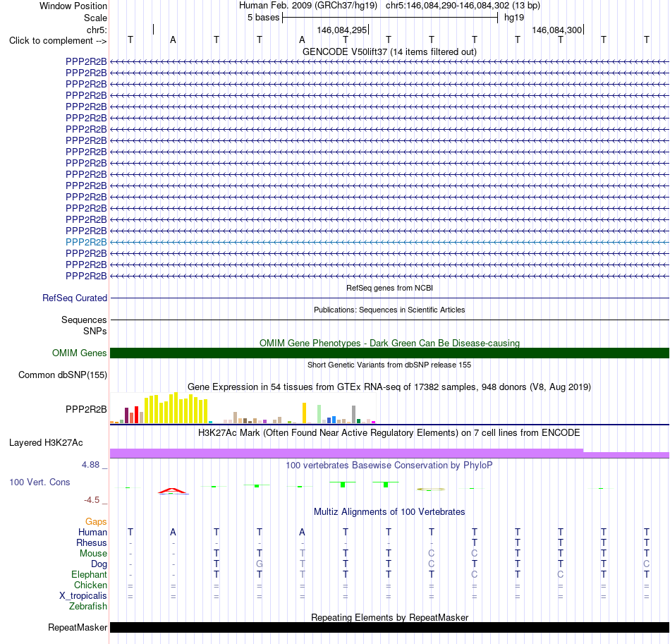Select the orange Gaps label

coord(96,522)
